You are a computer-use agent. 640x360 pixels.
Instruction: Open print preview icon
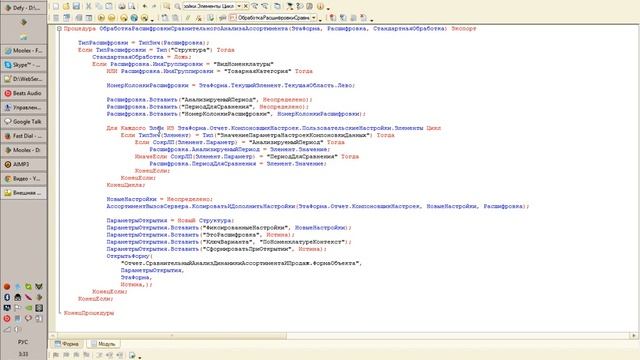tap(132, 6)
